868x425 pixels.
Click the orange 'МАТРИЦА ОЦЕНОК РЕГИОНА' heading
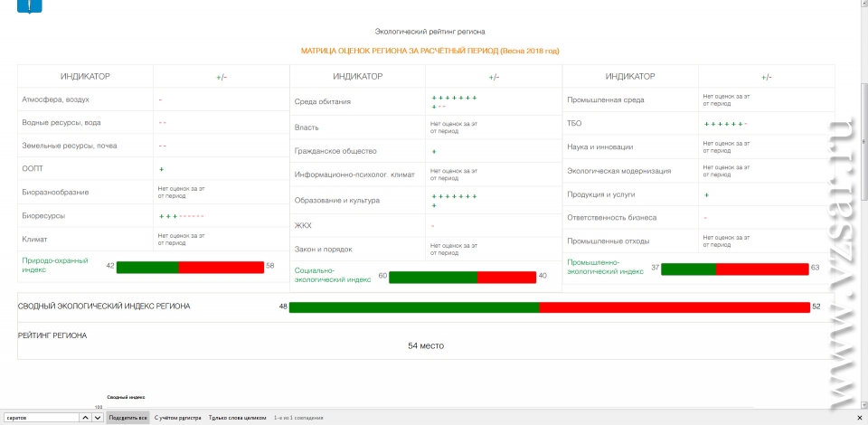pos(436,51)
